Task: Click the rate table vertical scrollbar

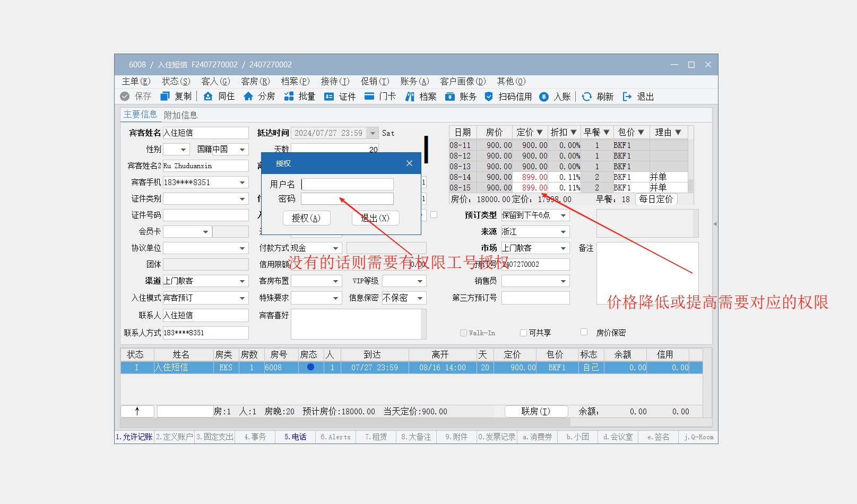Action: point(690,186)
